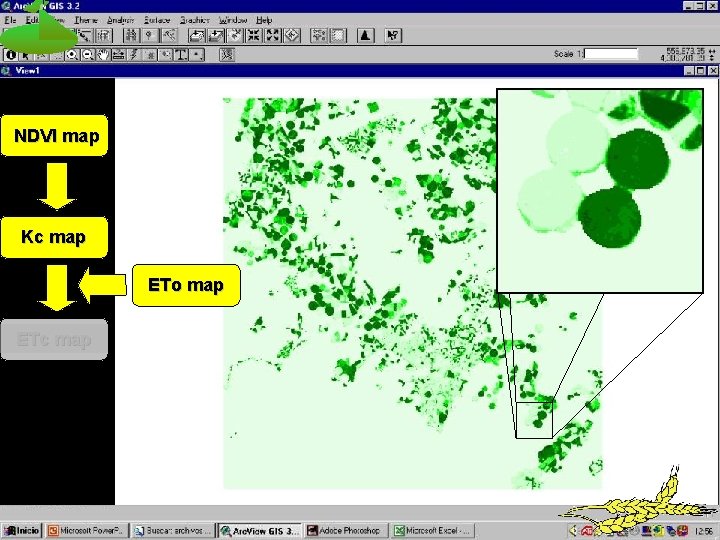Click Select Features Using Graphic button
The height and width of the screenshot is (540, 720).
coord(319,35)
